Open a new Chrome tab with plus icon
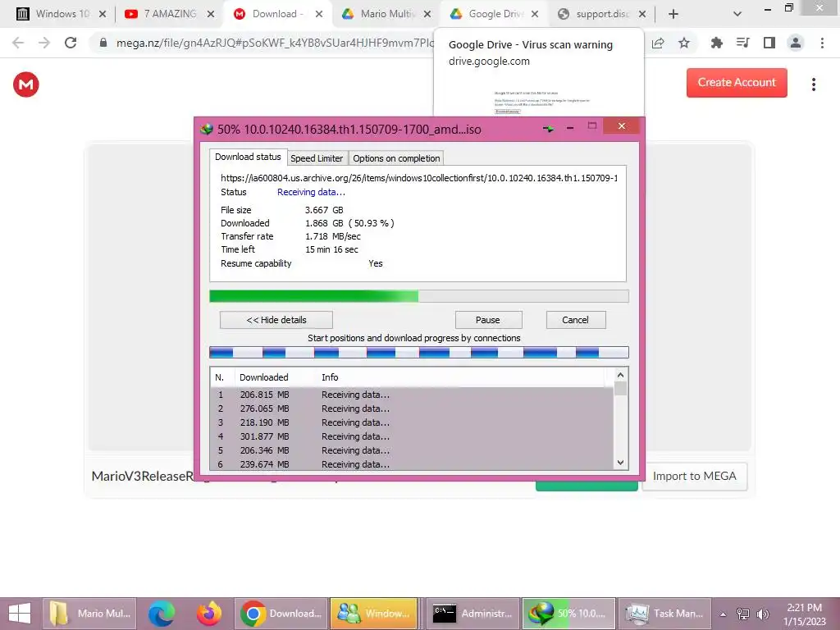The height and width of the screenshot is (630, 840). tap(673, 15)
